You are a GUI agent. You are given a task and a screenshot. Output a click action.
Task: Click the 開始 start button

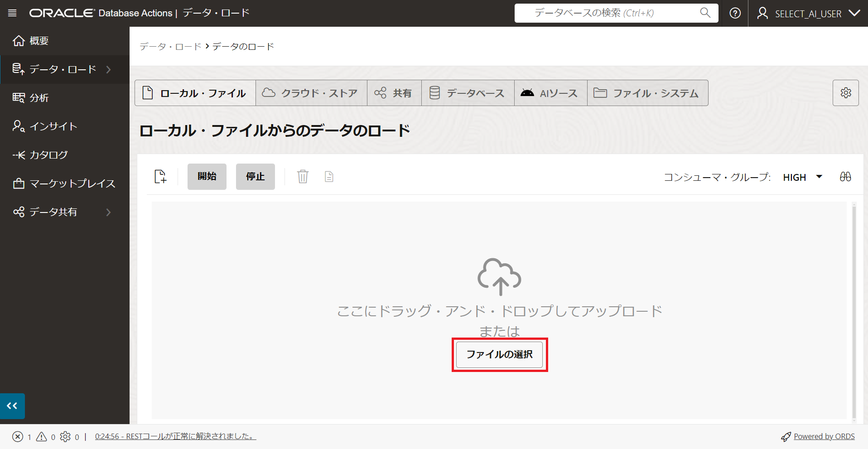[207, 177]
